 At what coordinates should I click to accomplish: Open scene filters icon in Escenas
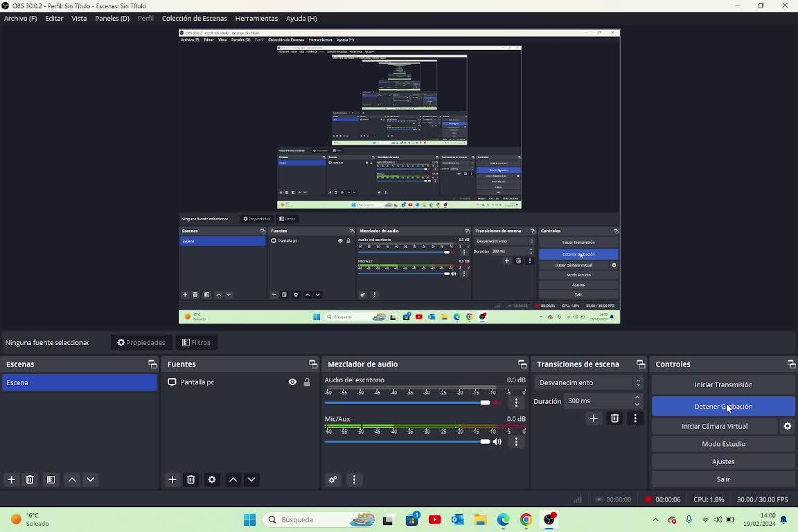pos(51,479)
